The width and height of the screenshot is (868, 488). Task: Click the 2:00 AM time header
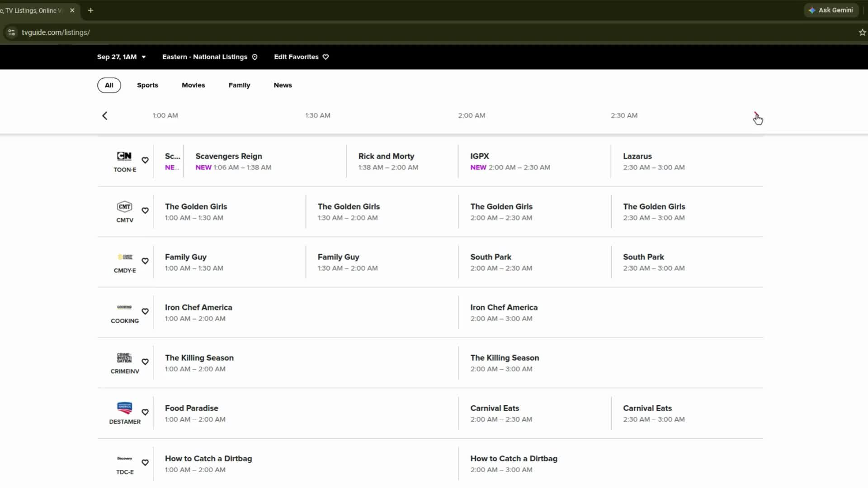point(472,115)
